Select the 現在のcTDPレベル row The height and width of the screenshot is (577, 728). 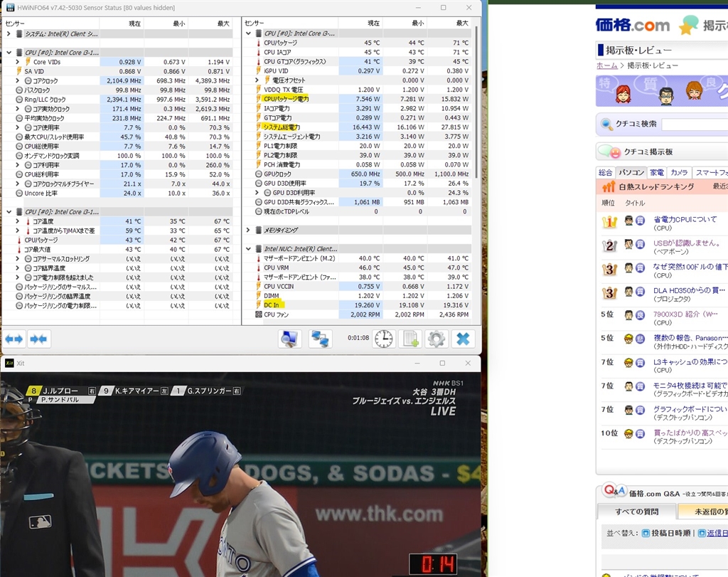click(x=363, y=211)
